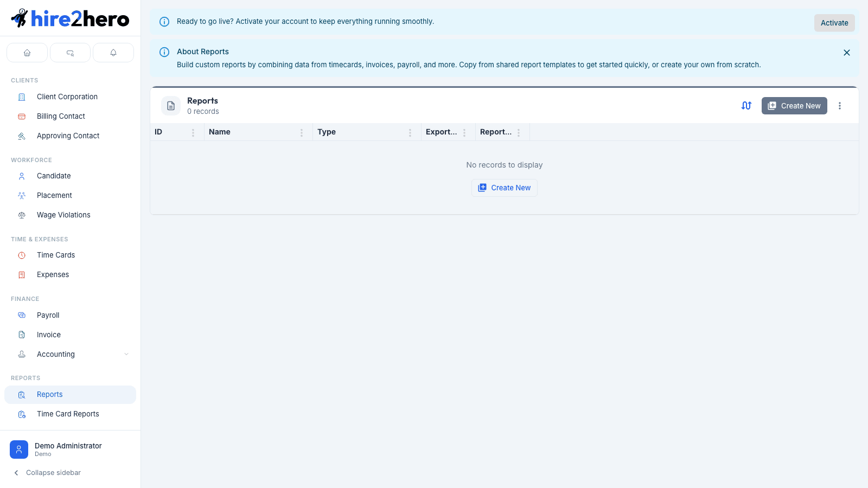Image resolution: width=868 pixels, height=488 pixels.
Task: Click the Client Corporation building icon
Action: click(x=22, y=97)
